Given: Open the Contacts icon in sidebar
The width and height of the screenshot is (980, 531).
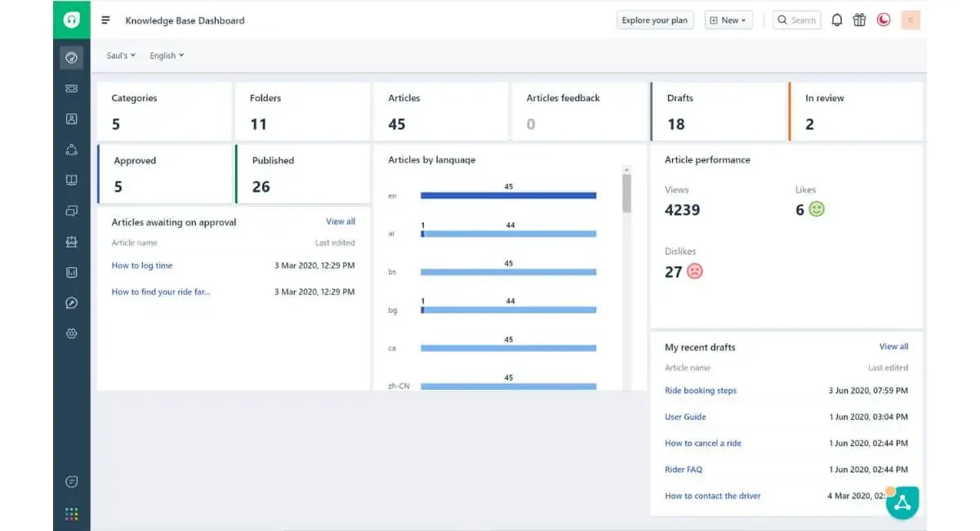Looking at the screenshot, I should tap(72, 118).
